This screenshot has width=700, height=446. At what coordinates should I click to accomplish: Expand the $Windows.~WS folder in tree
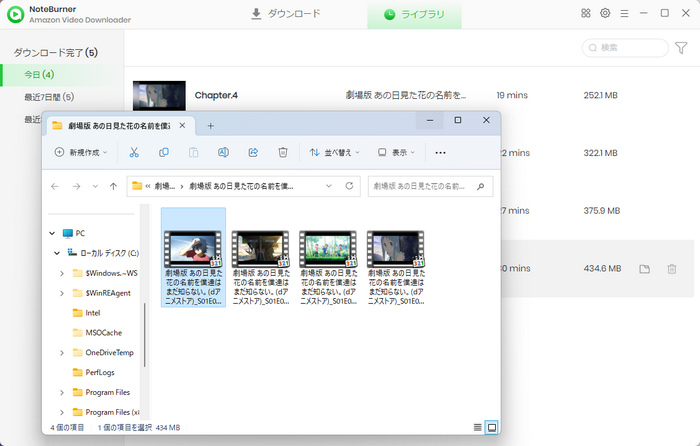pos(63,272)
